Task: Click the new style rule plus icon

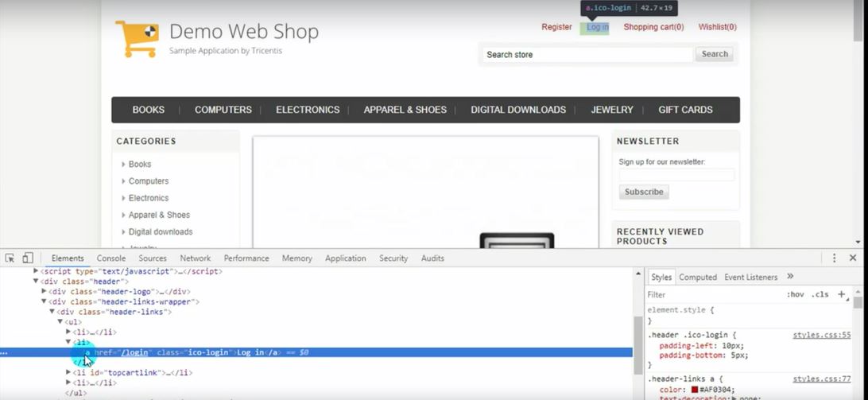Action: click(x=842, y=294)
